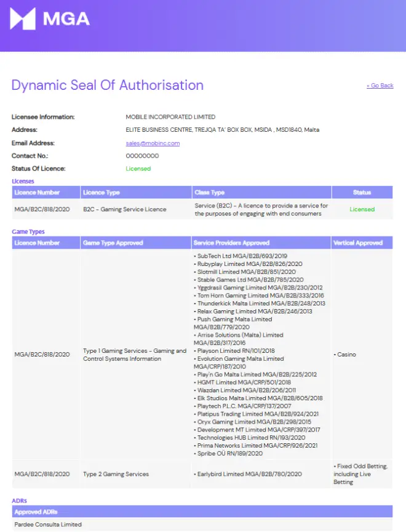Select Elk Studios Malta Limited entry

coord(258,398)
